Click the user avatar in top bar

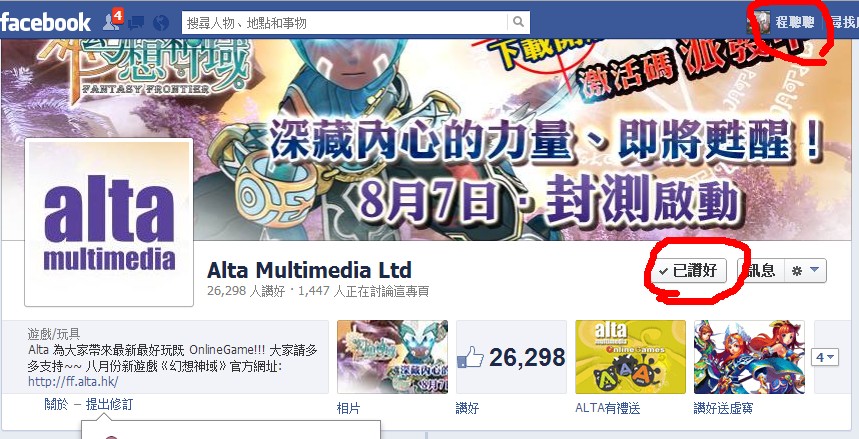pyautogui.click(x=759, y=22)
